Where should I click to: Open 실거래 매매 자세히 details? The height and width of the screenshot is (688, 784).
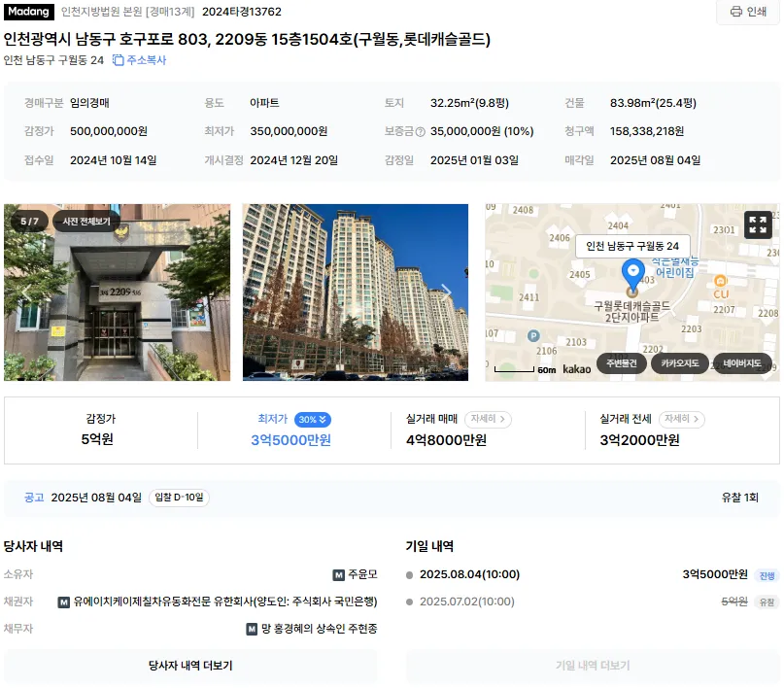(x=488, y=419)
